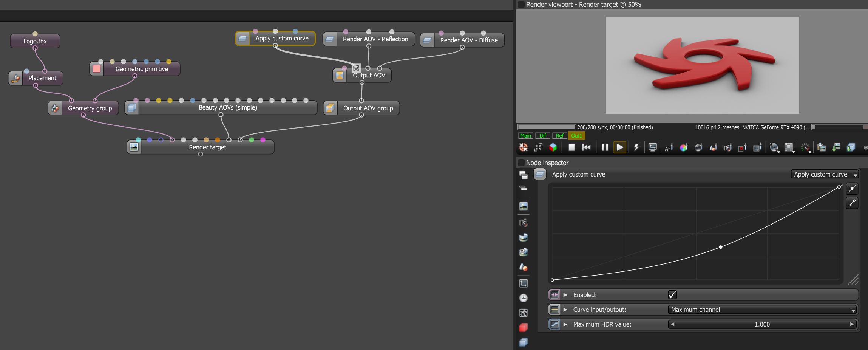Click the fit-to-viewport arrows icon
868x350 pixels.
coord(538,147)
